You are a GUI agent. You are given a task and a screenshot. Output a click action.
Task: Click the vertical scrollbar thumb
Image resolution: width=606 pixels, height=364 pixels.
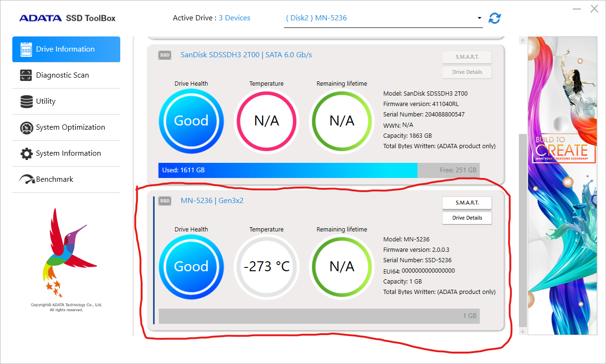pos(523,230)
